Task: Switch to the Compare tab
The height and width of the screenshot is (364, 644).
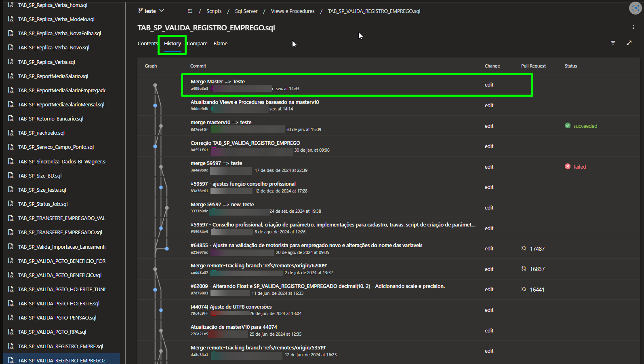Action: click(197, 43)
